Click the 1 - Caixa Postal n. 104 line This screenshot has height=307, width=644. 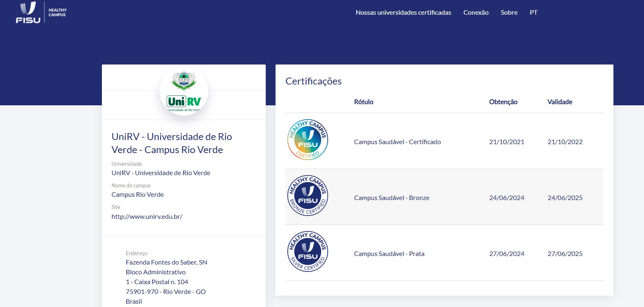click(157, 282)
